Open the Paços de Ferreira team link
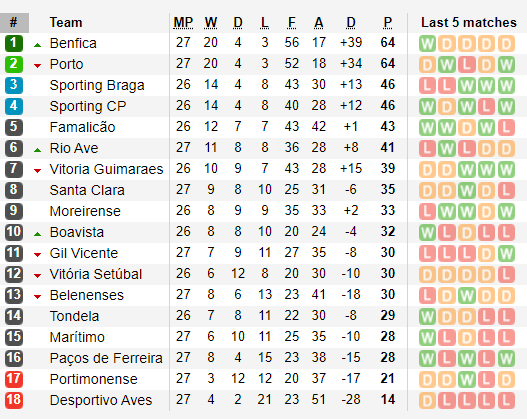The image size is (527, 419). pyautogui.click(x=106, y=358)
